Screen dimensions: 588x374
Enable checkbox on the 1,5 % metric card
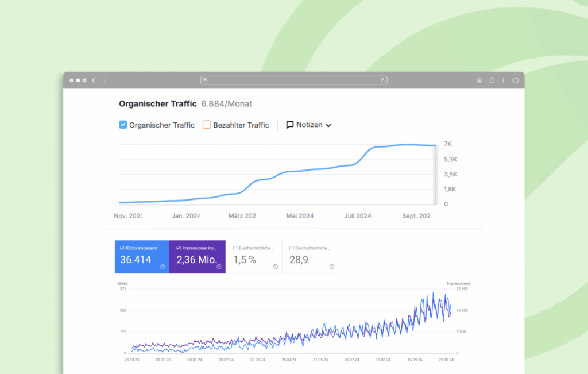tap(235, 248)
